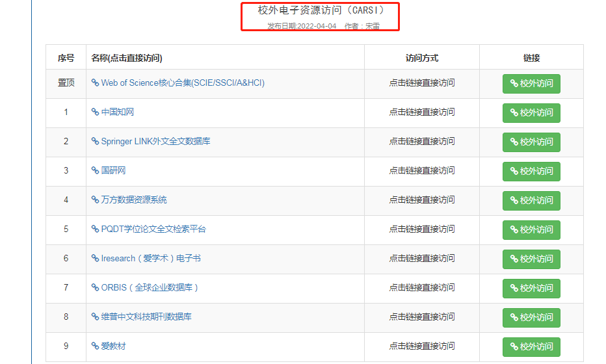This screenshot has height=364, width=606.
Task: Click 点击链接直接访问 text in 国研网 row
Action: pyautogui.click(x=422, y=170)
